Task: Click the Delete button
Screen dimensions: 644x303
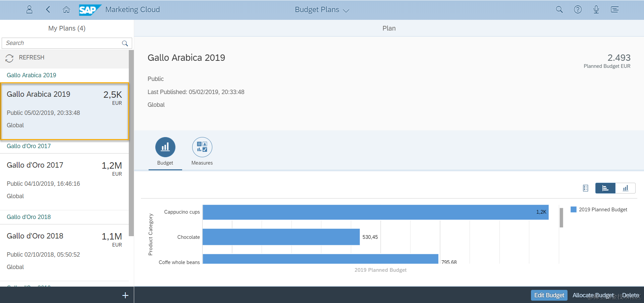Action: click(x=631, y=295)
